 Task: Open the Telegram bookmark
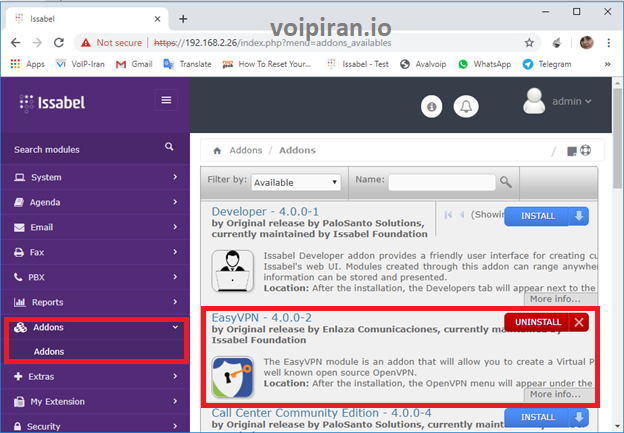click(547, 64)
